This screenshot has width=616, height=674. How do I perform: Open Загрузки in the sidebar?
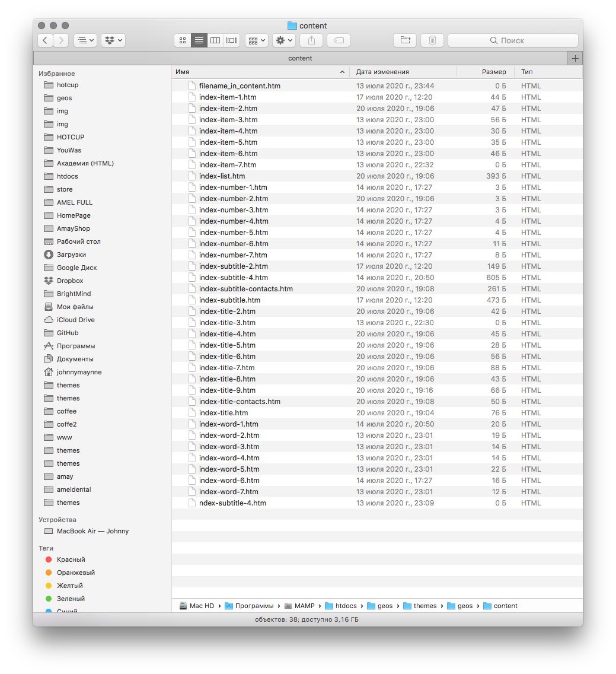pyautogui.click(x=71, y=255)
